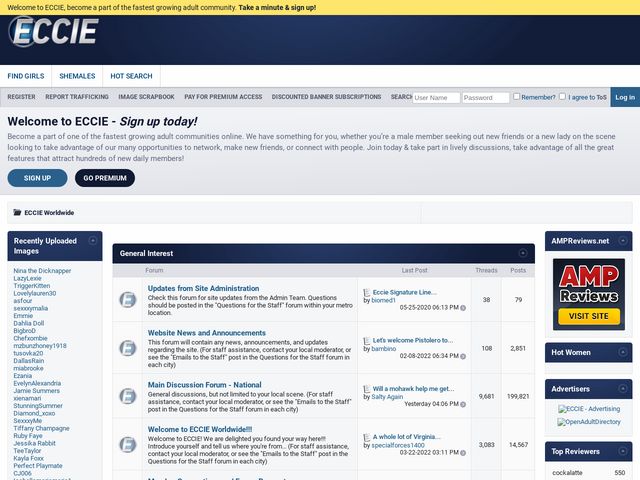Open Eccie Signature Line last post
This screenshot has height=480, width=640.
pyautogui.click(x=404, y=292)
